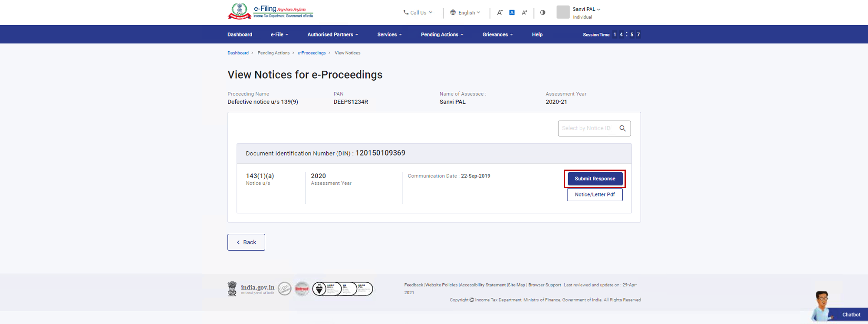Viewport: 868px width, 324px height.
Task: Click the user profile avatar
Action: [563, 12]
